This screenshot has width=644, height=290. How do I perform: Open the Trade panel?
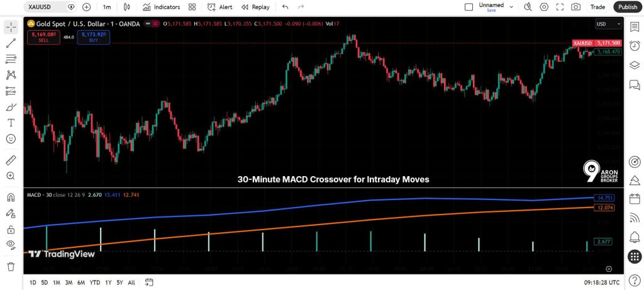point(597,7)
